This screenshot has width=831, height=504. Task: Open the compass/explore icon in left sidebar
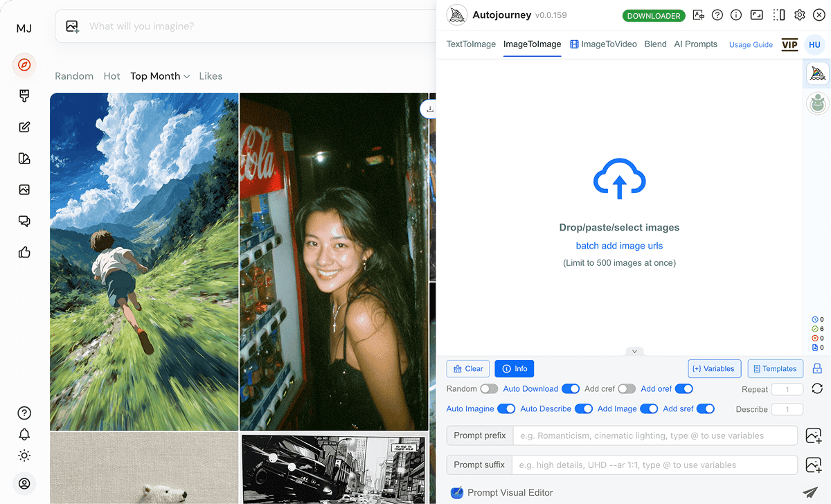(x=24, y=65)
